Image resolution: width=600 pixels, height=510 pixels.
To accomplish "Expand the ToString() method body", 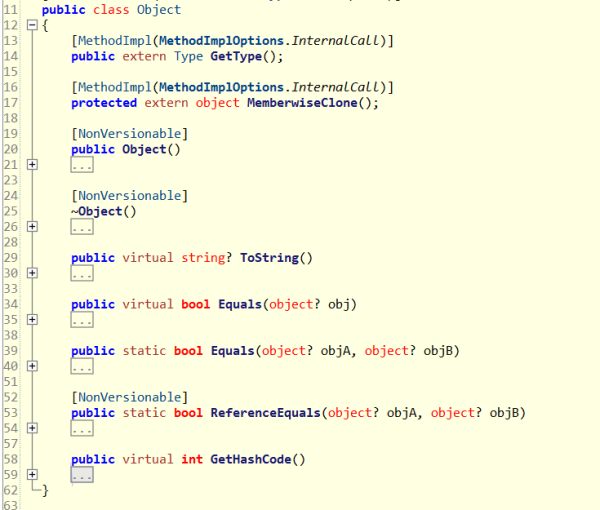I will (32, 273).
